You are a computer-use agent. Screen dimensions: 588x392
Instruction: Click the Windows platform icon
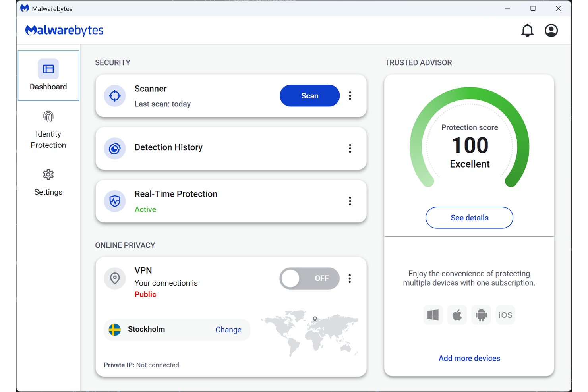(x=433, y=315)
